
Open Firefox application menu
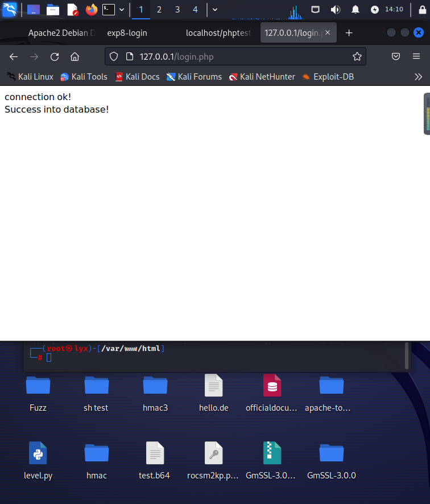point(416,56)
